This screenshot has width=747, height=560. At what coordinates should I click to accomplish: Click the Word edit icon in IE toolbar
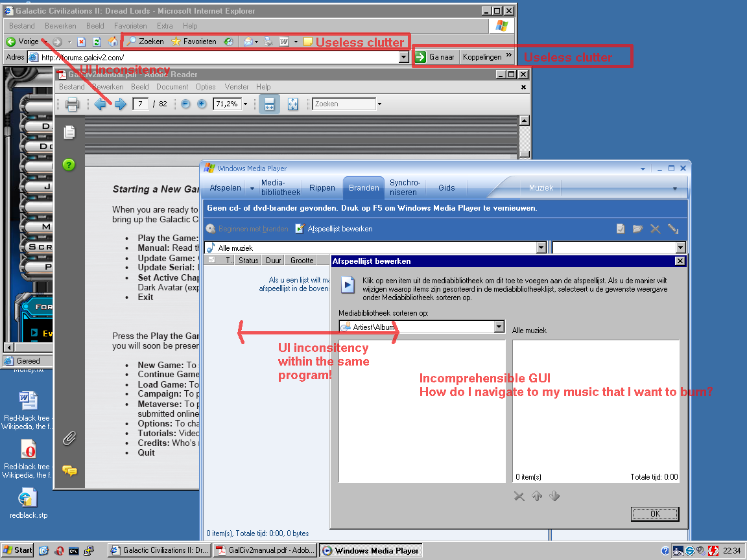click(284, 42)
